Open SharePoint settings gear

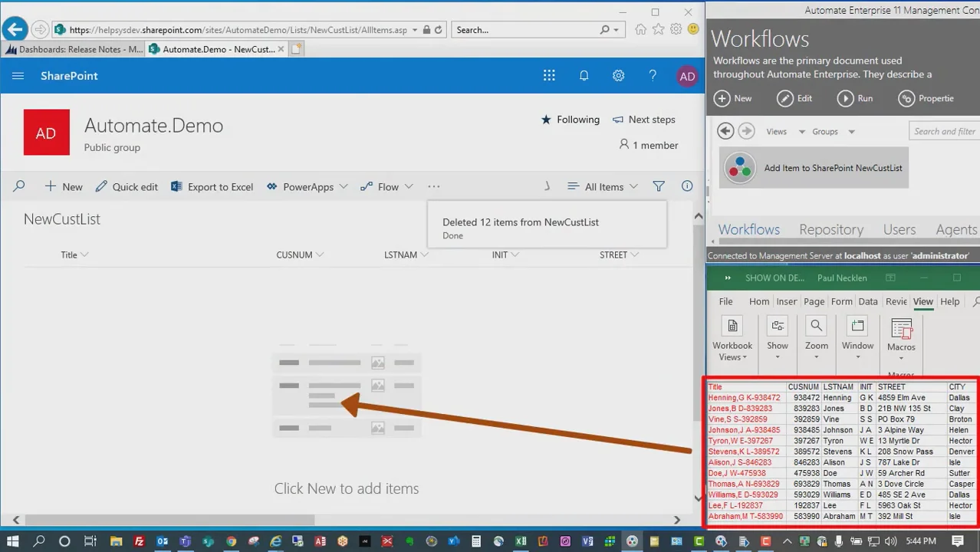click(618, 75)
